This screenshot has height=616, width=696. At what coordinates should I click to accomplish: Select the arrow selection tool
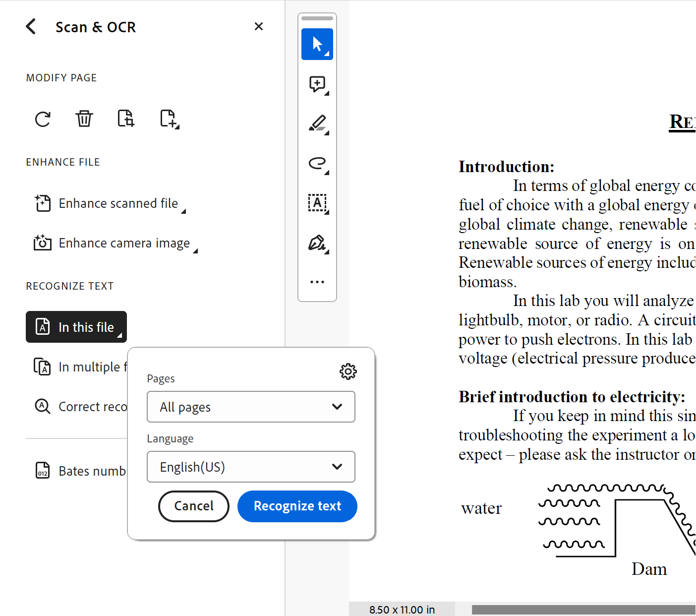(x=317, y=44)
